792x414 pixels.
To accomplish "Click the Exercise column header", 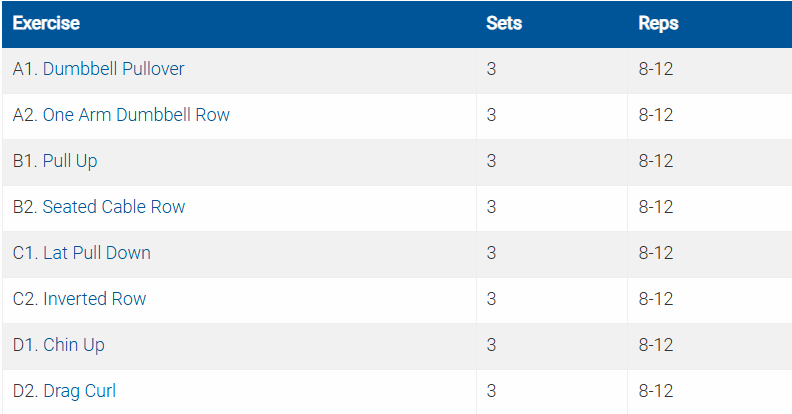I will (x=46, y=23).
